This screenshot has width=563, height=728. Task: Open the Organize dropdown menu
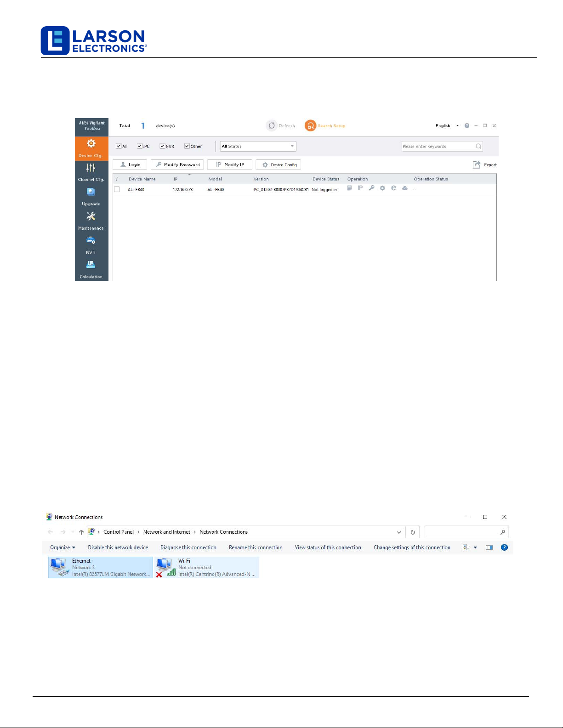pyautogui.click(x=63, y=547)
